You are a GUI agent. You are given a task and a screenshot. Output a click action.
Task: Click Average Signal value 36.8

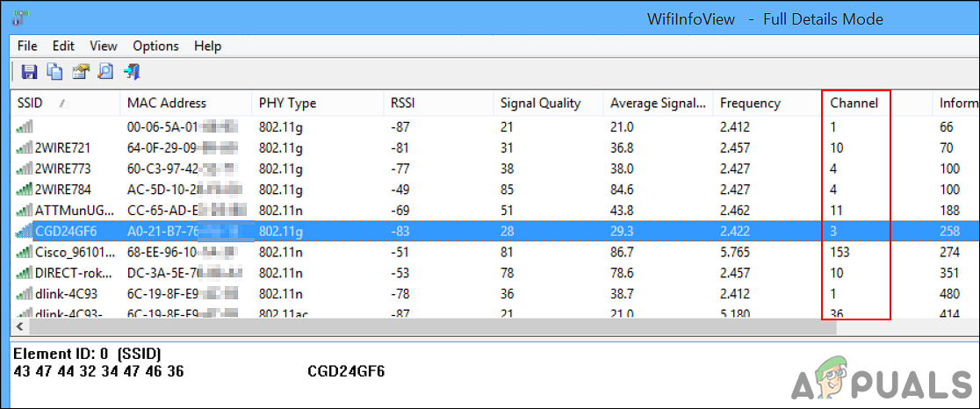(622, 148)
